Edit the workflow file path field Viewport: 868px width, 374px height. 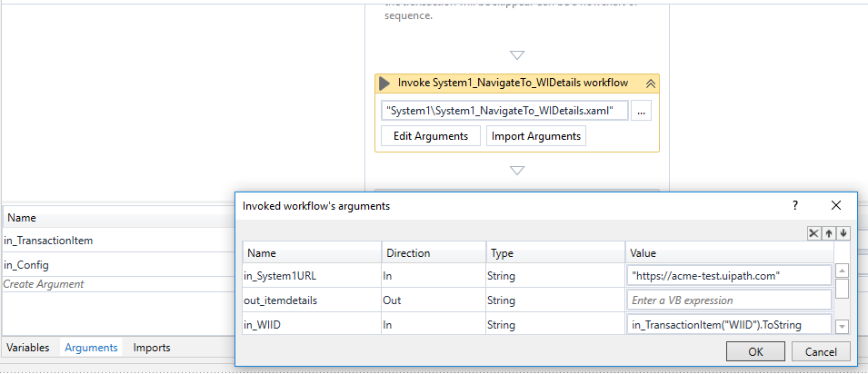point(504,111)
